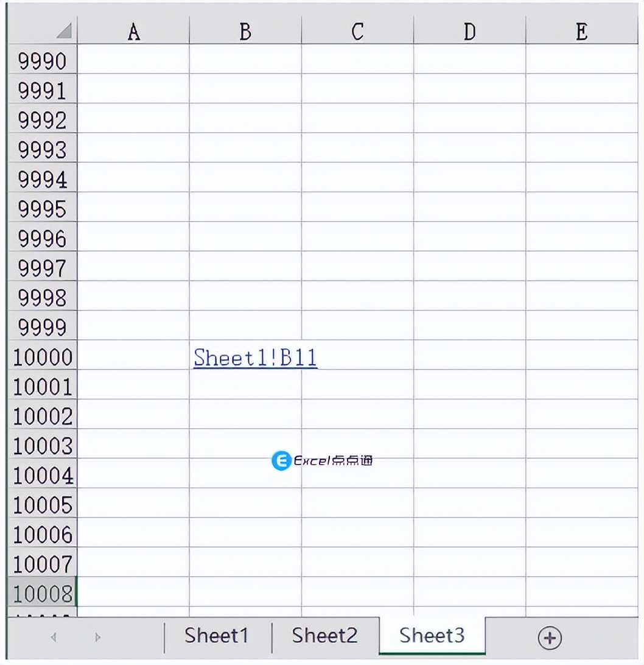
Task: Select row 9995 header
Action: point(43,207)
